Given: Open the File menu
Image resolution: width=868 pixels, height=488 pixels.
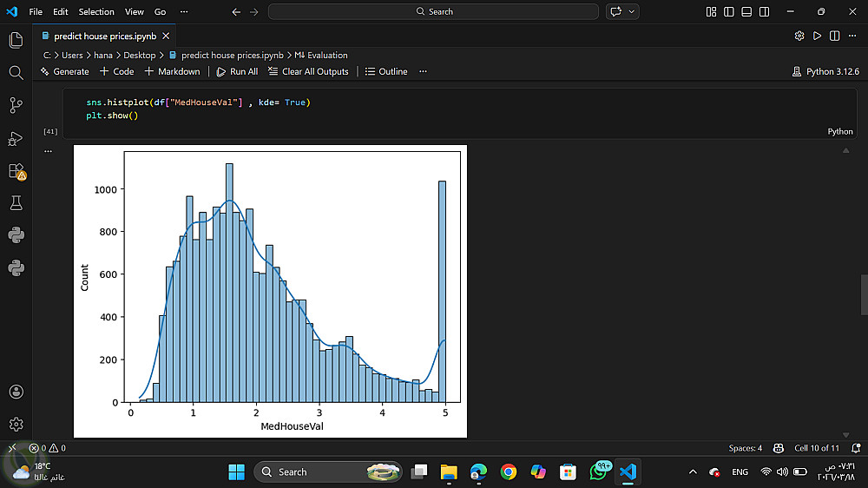Looking at the screenshot, I should pyautogui.click(x=36, y=11).
